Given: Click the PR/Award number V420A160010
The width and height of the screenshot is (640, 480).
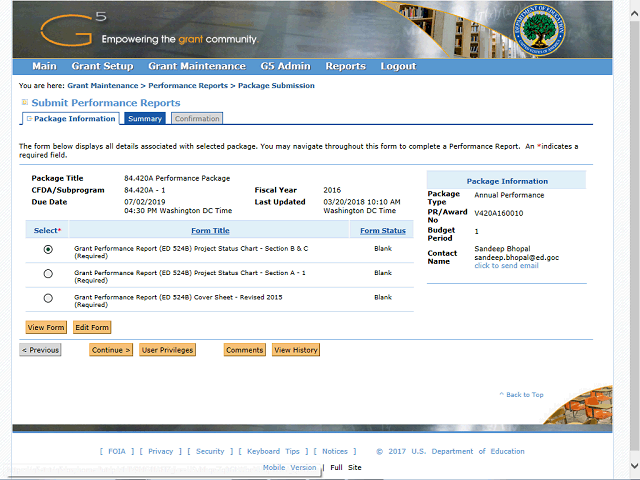Looking at the screenshot, I should tap(498, 213).
